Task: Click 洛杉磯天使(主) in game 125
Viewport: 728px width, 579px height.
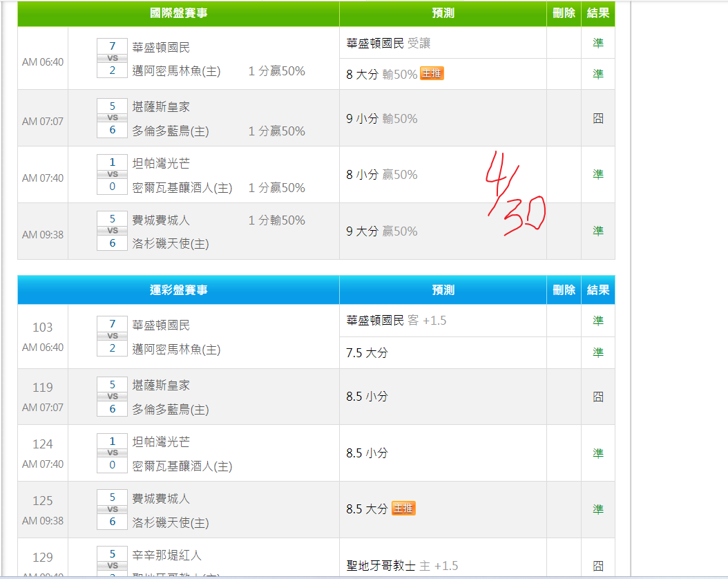Action: coord(171,523)
